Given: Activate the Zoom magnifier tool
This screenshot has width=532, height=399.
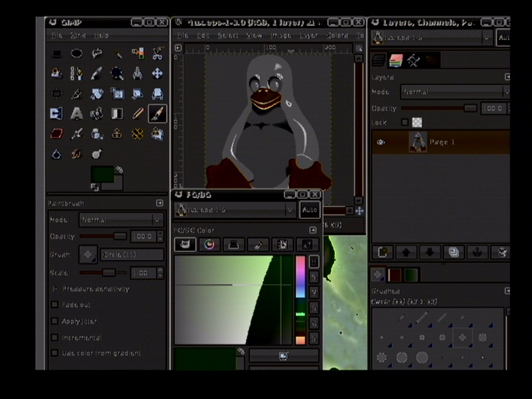Looking at the screenshot, I should click(117, 73).
